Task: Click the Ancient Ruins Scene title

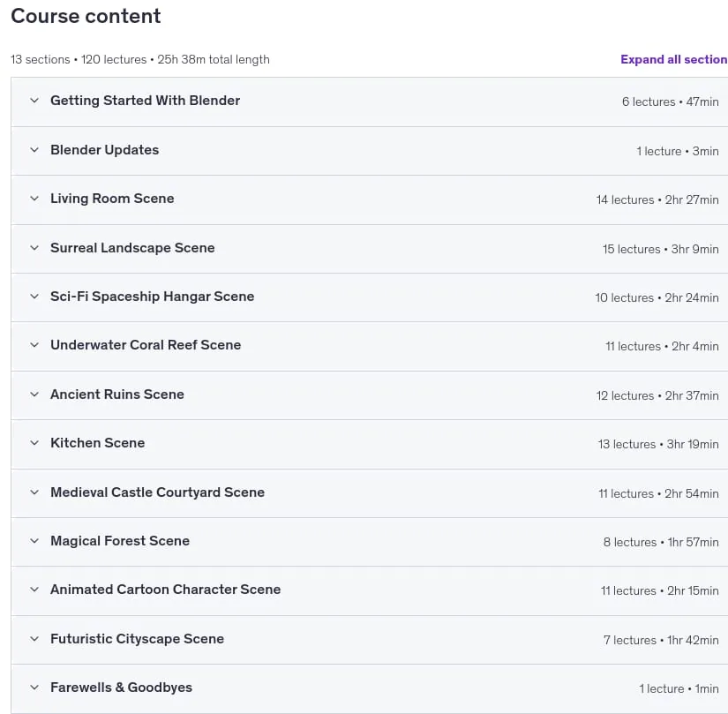Action: (x=117, y=395)
